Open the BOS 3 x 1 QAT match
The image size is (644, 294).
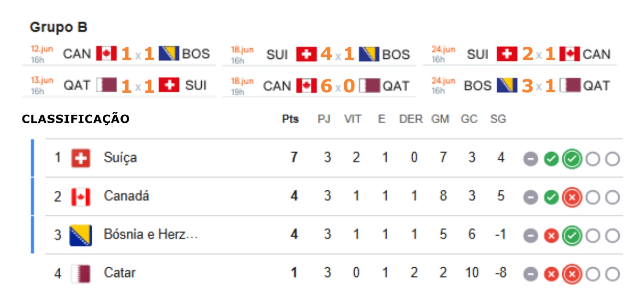pyautogui.click(x=521, y=86)
